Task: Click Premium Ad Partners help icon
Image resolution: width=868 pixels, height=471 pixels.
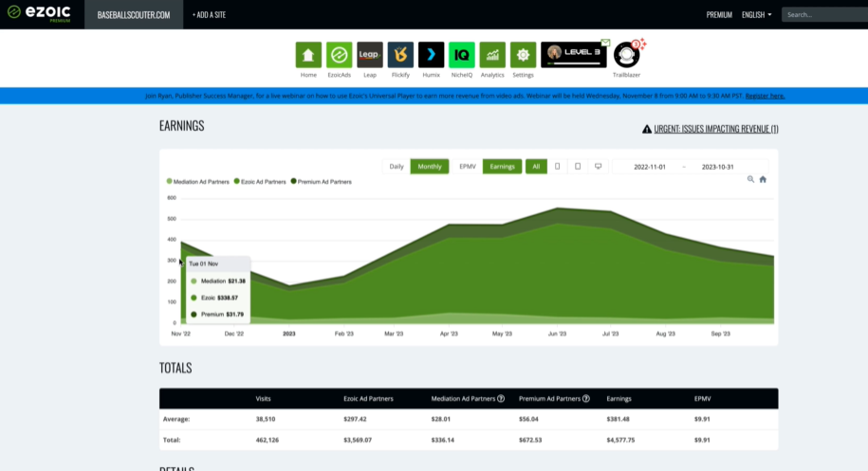Action: 586,399
